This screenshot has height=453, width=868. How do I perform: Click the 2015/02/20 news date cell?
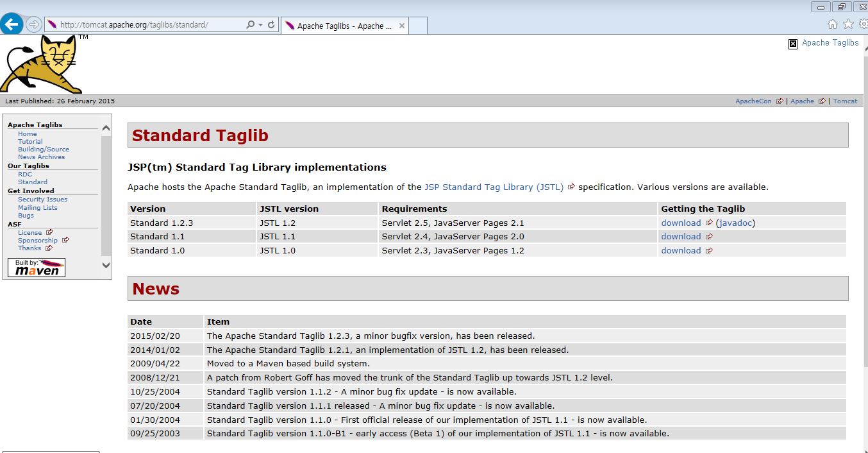pyautogui.click(x=165, y=336)
